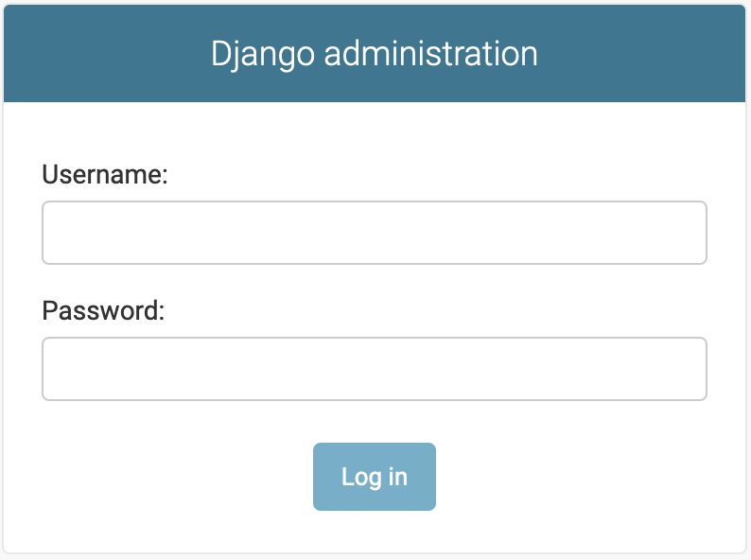Screen dimensions: 751x560
Task: Activate the light-blue Log in button
Action: 374,477
